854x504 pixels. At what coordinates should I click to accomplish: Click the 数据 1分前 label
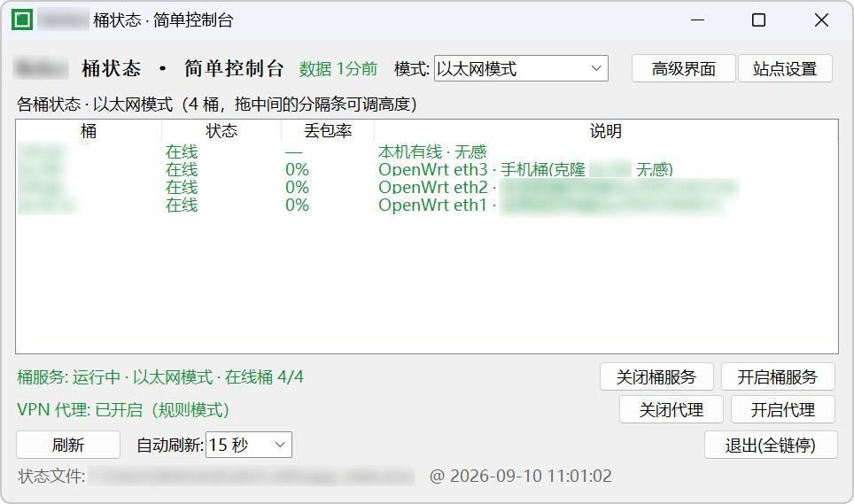(338, 68)
